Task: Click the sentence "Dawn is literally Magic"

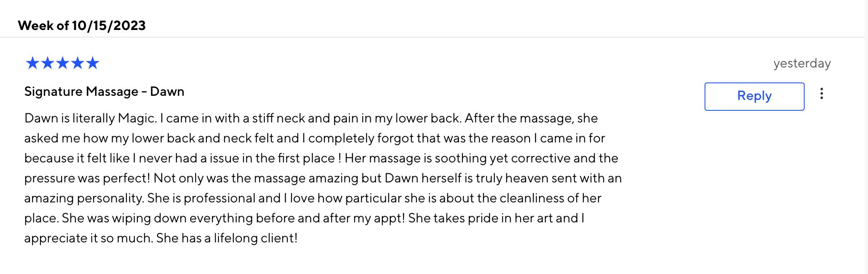Action: [x=90, y=118]
